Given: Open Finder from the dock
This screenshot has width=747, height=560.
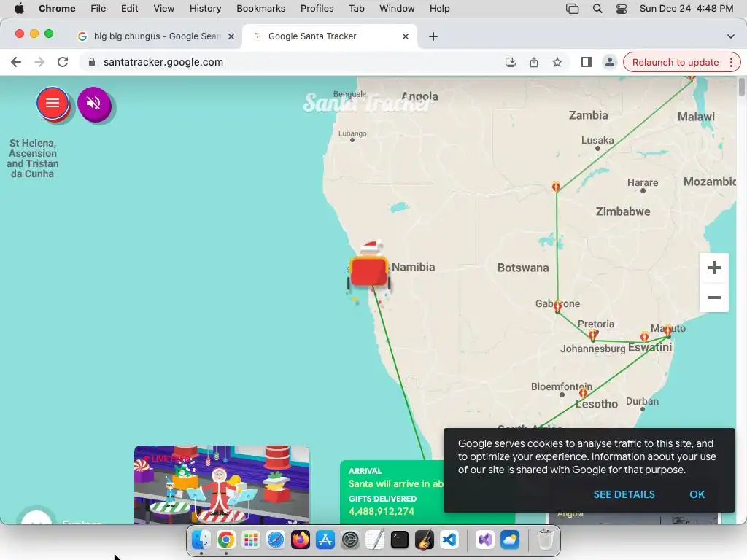Looking at the screenshot, I should click(201, 540).
